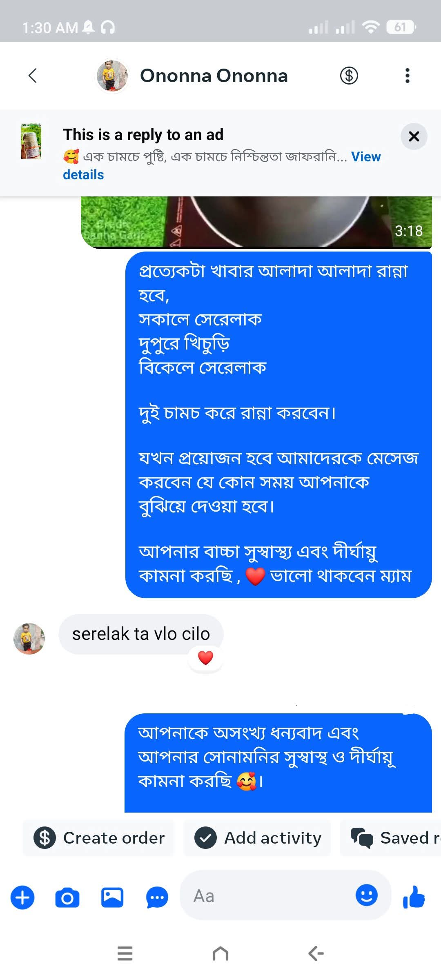Open the three-dot more options menu
Image resolution: width=441 pixels, height=980 pixels.
pos(407,76)
